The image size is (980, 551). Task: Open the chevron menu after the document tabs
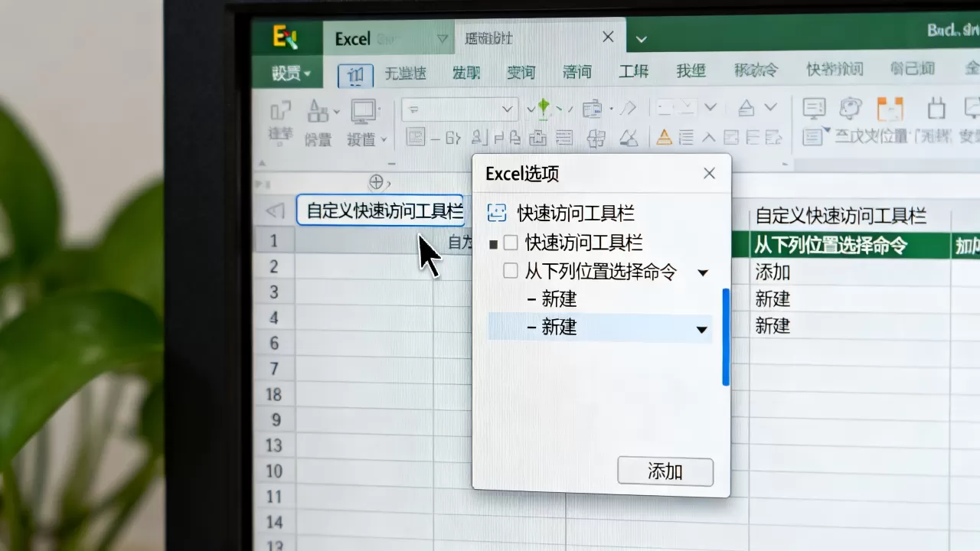pos(642,39)
